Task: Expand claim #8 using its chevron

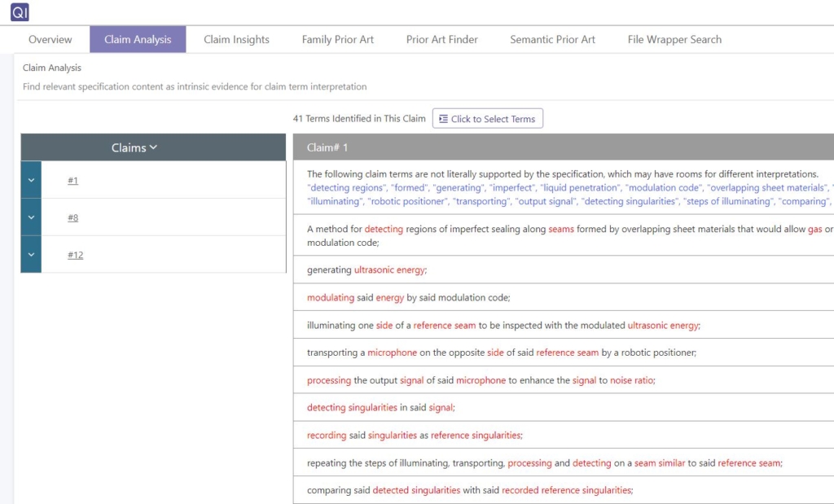Action: pos(30,217)
